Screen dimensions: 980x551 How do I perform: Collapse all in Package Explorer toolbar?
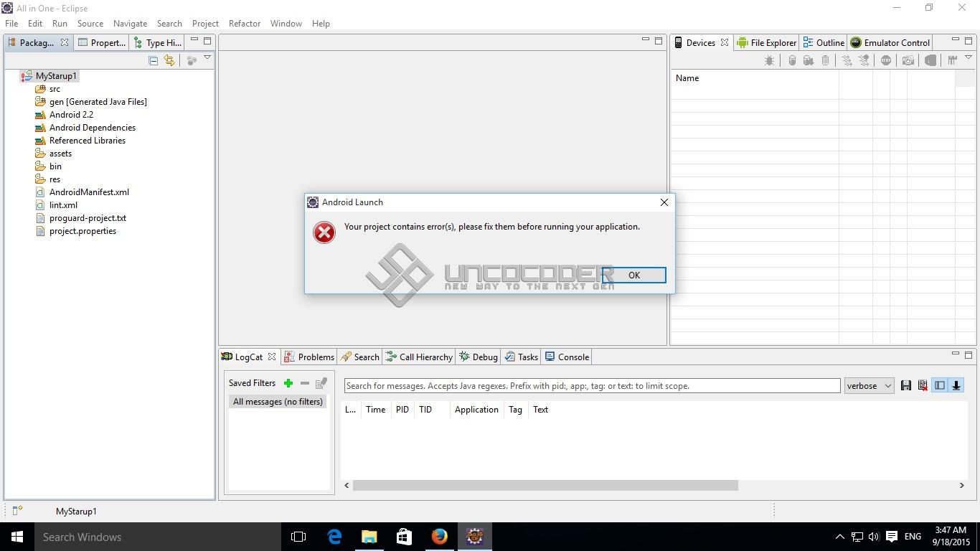click(153, 61)
